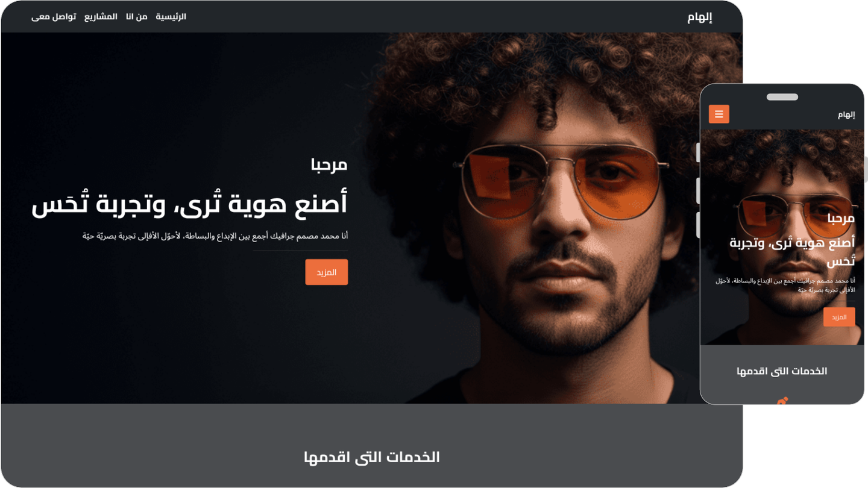This screenshot has height=488, width=868.
Task: Click the power button on phone's right edge
Action: click(x=866, y=170)
